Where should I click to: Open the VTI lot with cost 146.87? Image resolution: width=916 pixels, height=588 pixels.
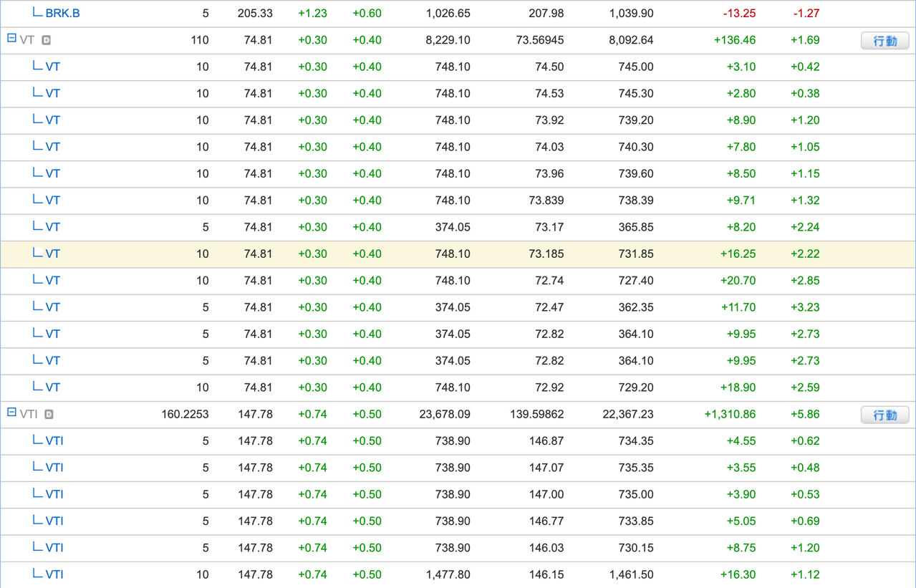pyautogui.click(x=54, y=441)
